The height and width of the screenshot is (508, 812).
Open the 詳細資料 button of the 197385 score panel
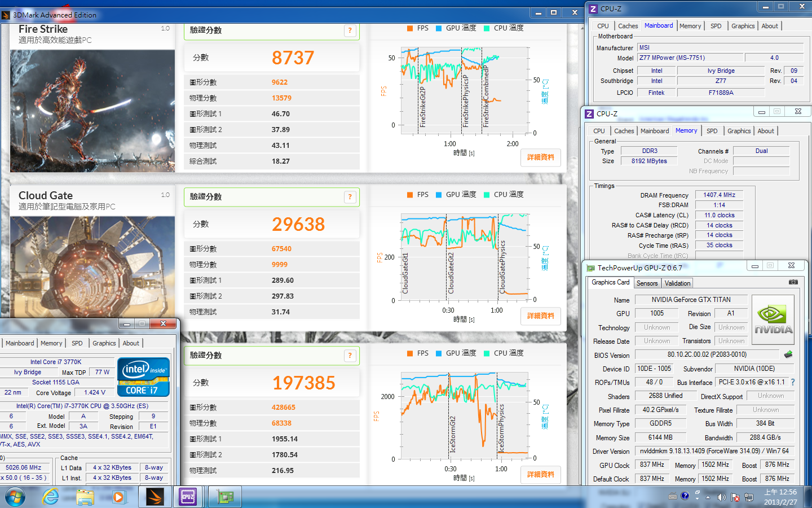541,474
